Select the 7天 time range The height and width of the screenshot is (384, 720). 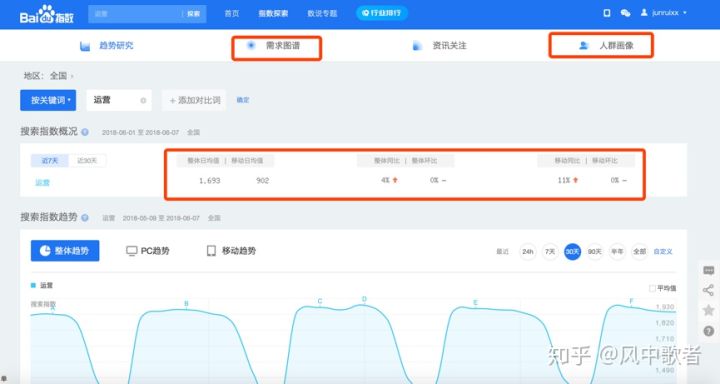550,252
